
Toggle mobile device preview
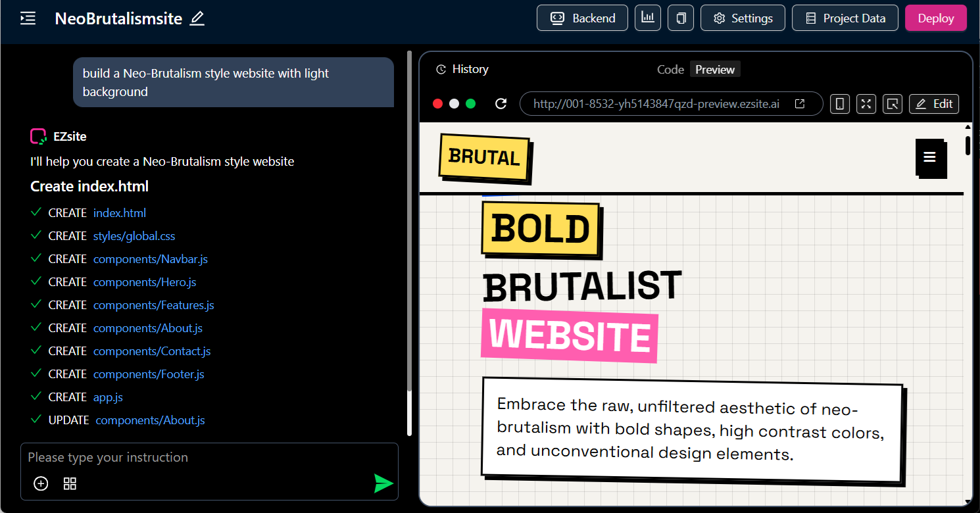click(840, 104)
